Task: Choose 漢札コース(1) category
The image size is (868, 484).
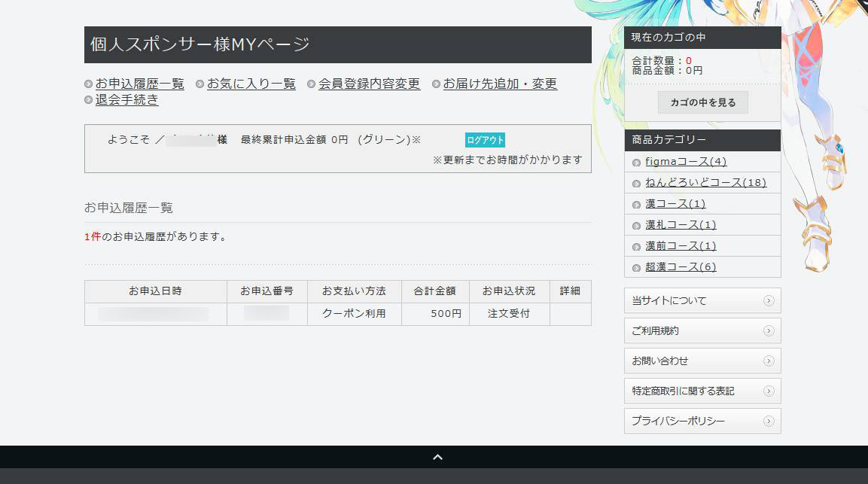Action: 681,225
